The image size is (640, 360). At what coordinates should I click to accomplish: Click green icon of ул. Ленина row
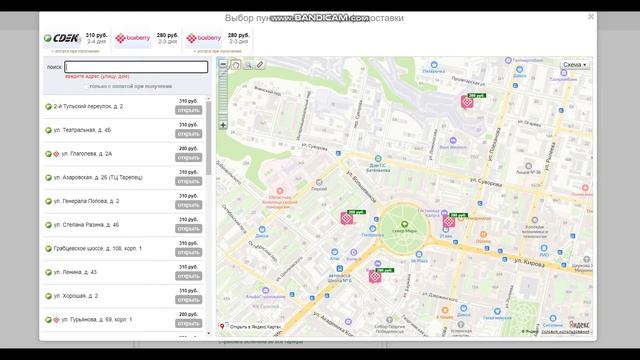point(48,272)
